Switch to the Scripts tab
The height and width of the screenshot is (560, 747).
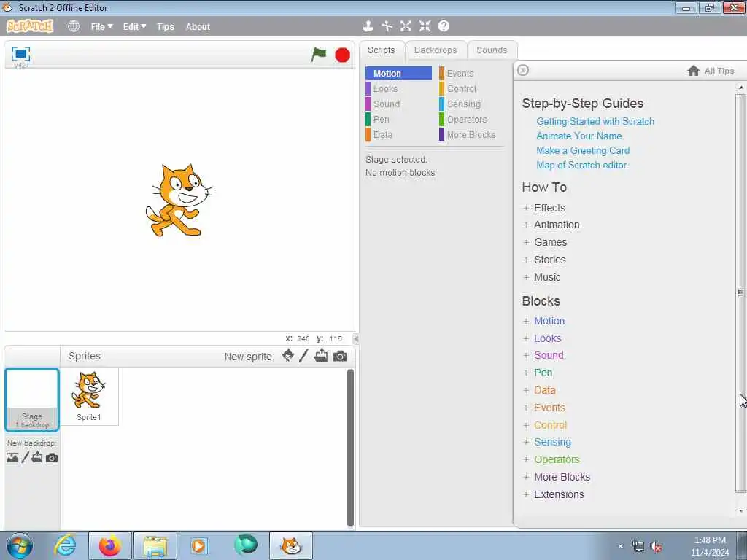coord(381,50)
